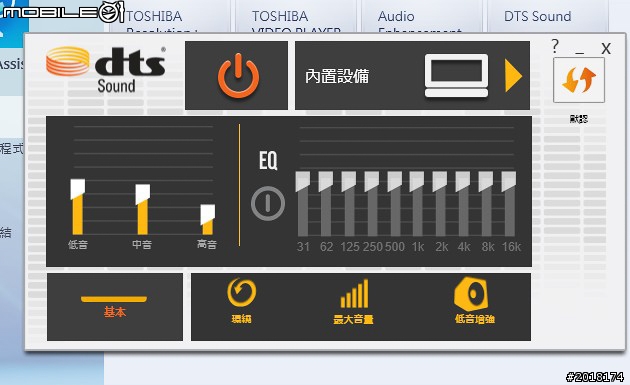
Task: Open help via the question mark
Action: point(555,47)
